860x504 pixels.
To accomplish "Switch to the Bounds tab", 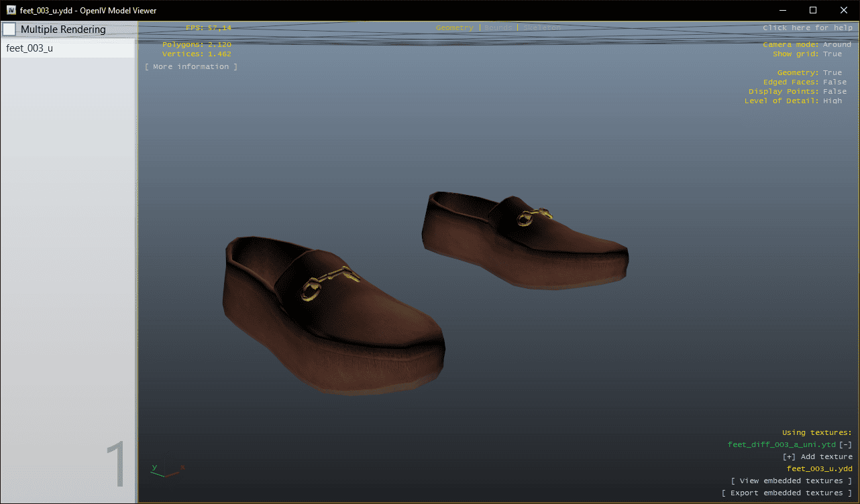I will tap(498, 27).
